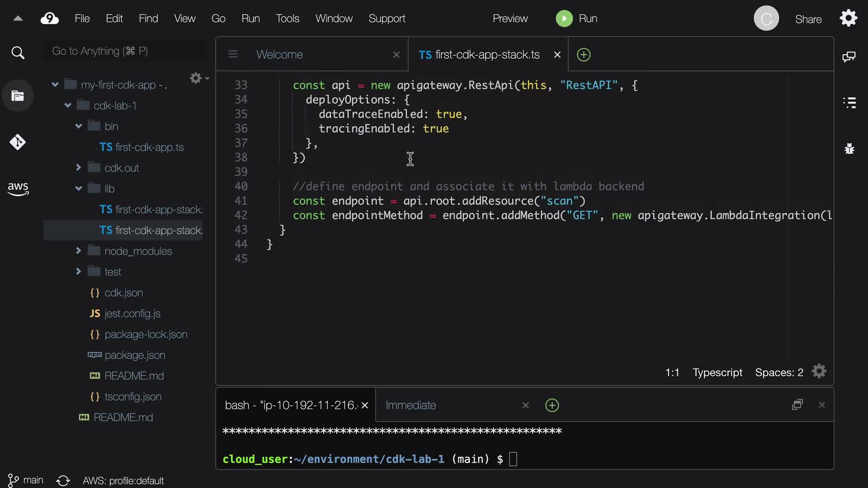Open the Collaborate chat icon
This screenshot has height=488, width=868.
(x=849, y=56)
